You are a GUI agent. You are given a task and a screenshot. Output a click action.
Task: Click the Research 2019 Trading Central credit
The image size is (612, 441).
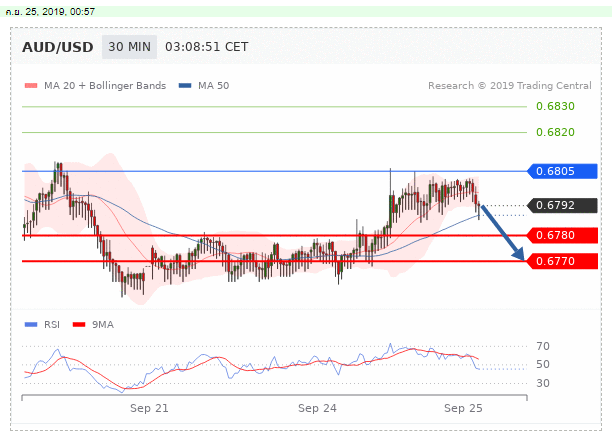click(510, 85)
